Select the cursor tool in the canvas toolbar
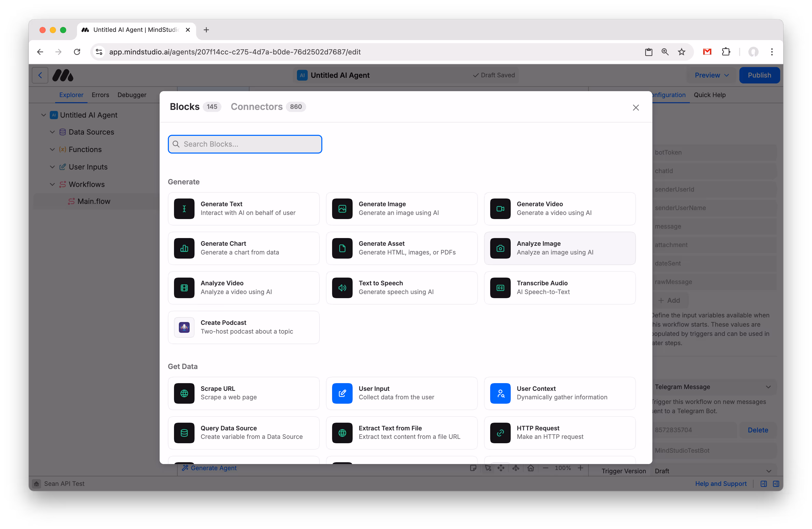The width and height of the screenshot is (812, 529). [488, 468]
